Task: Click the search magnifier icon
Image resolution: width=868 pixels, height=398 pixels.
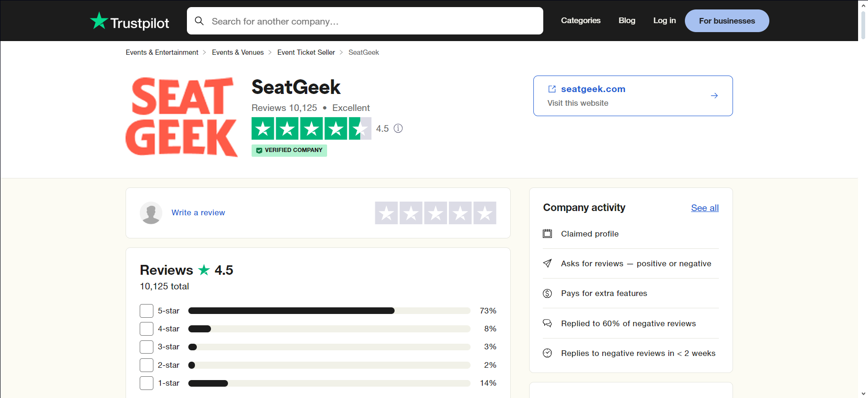Action: coord(199,21)
